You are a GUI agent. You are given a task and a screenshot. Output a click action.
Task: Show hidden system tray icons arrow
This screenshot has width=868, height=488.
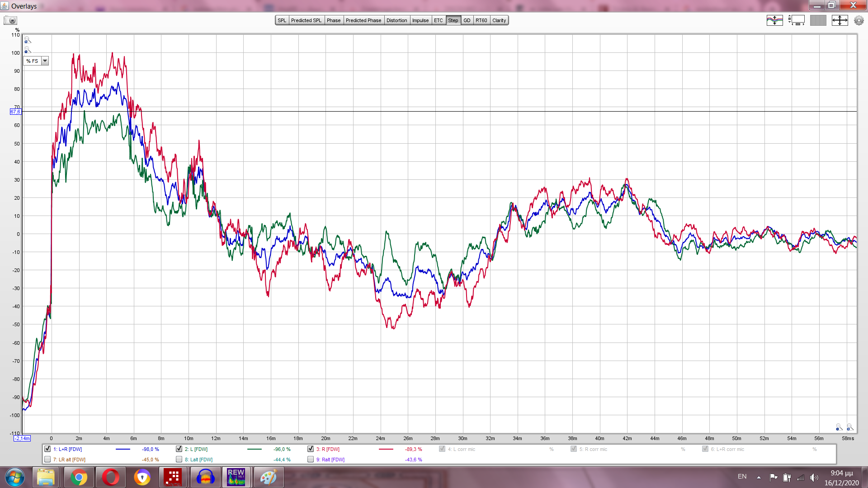(x=759, y=477)
